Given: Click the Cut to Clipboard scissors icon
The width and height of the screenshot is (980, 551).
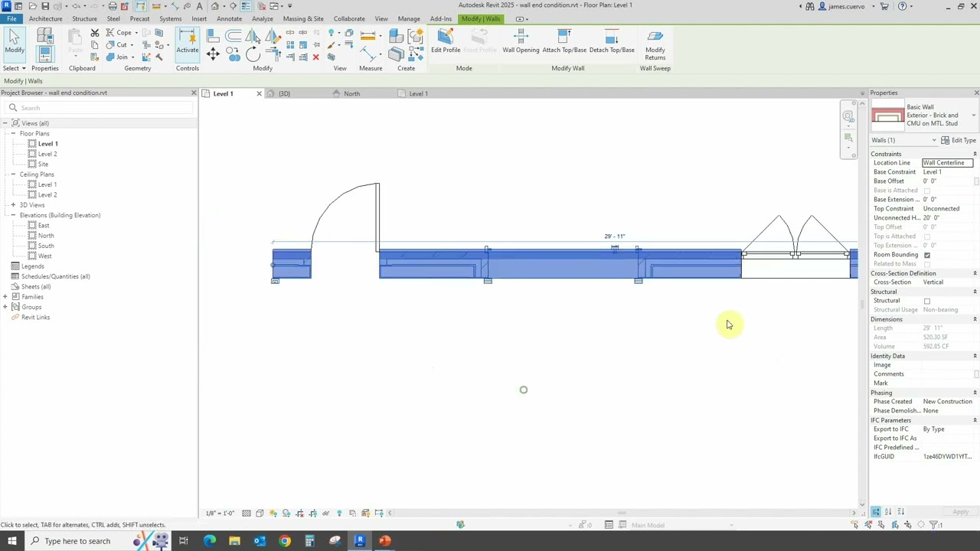Looking at the screenshot, I should (95, 33).
